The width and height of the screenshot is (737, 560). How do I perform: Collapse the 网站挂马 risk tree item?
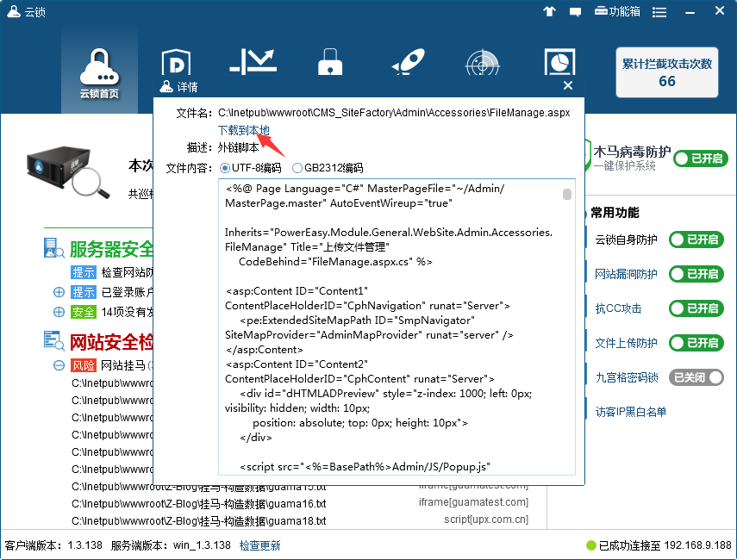pos(59,365)
